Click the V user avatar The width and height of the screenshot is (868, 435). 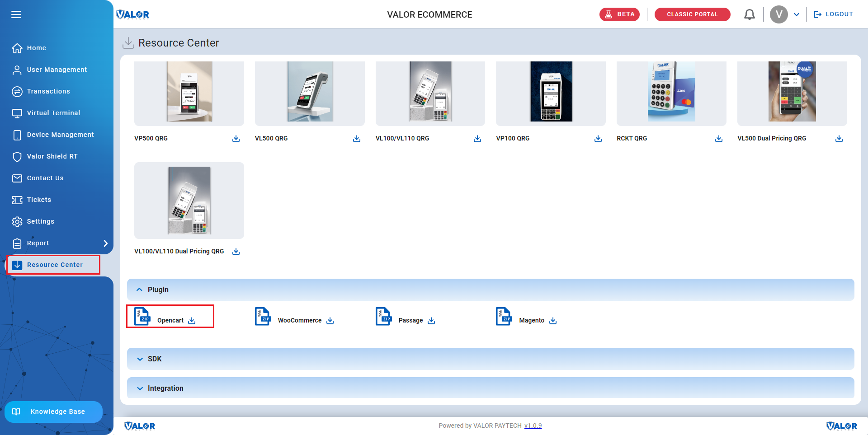[x=778, y=14]
